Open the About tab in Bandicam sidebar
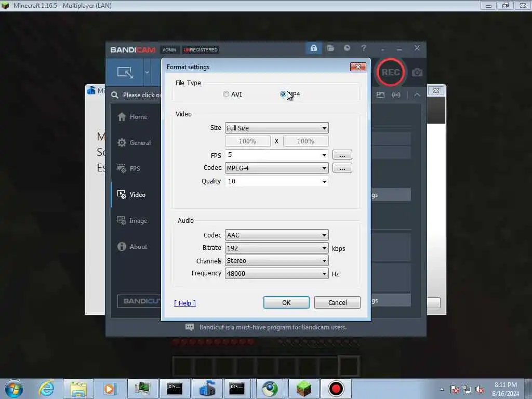Viewport: 532px width, 399px height. click(132, 247)
